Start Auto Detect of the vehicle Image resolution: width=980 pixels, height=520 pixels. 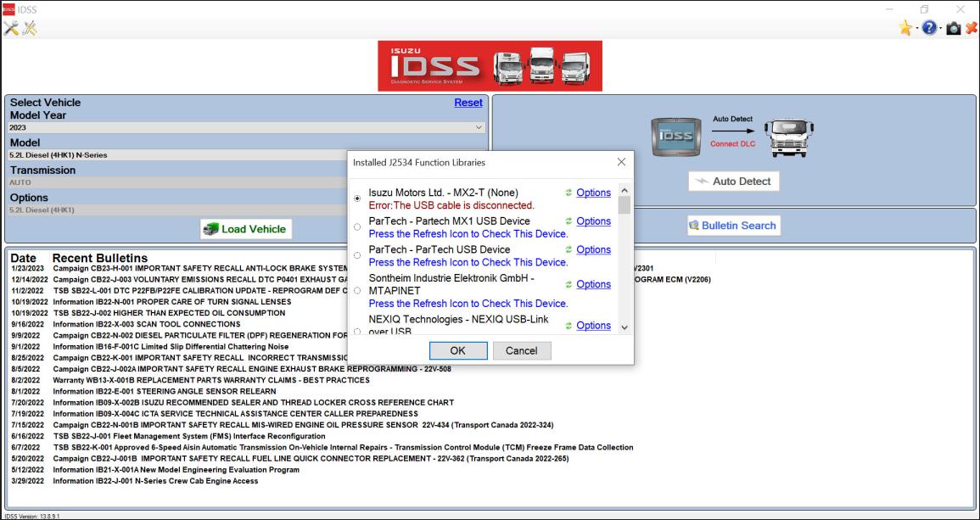[735, 182]
